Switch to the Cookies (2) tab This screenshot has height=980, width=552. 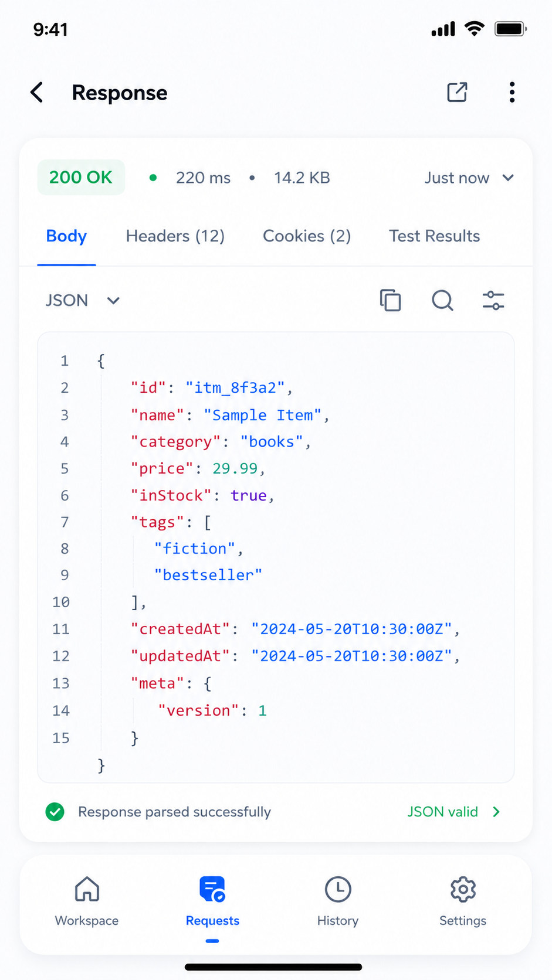pos(307,236)
